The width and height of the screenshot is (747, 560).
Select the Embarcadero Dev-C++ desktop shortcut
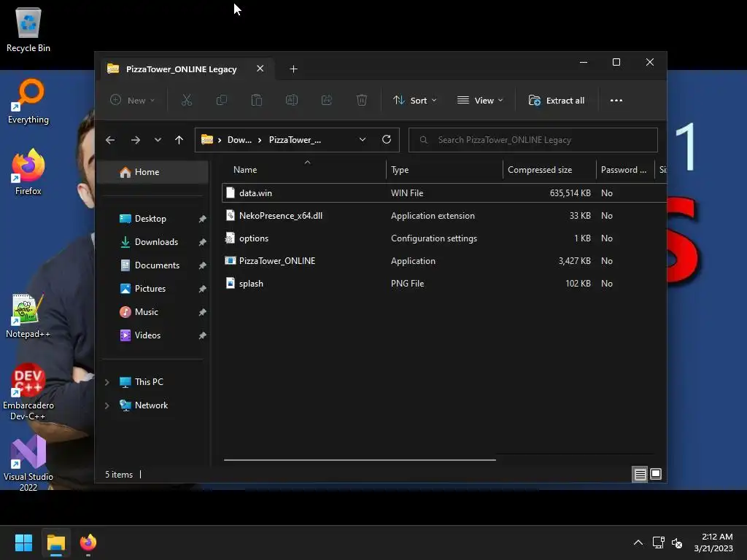pos(28,392)
